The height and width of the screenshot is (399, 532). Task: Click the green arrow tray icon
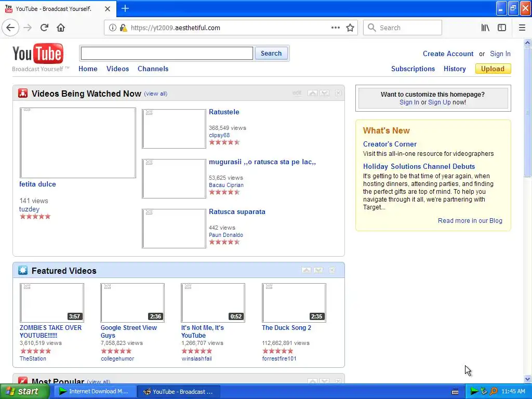[474, 391]
